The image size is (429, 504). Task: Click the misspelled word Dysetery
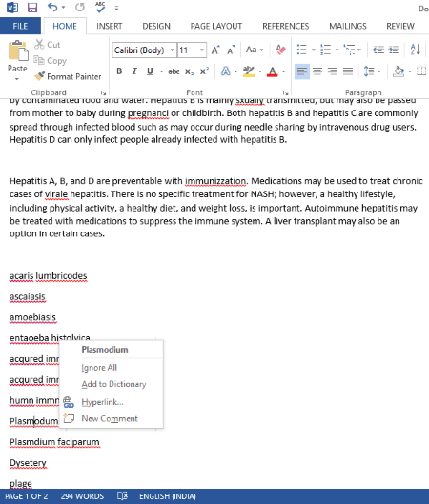click(x=28, y=463)
